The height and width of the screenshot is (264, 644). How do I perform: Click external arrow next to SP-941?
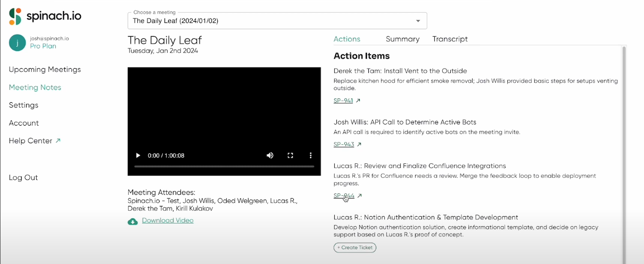(x=358, y=101)
